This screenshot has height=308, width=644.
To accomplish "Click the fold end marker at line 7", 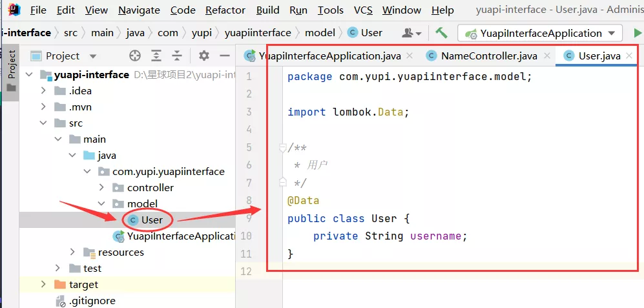I will 282,182.
